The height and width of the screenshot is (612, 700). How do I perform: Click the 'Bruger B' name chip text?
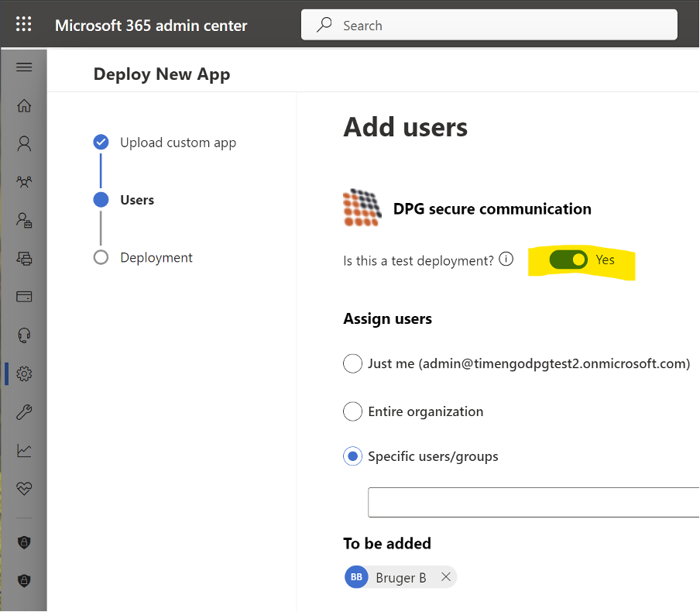tap(401, 578)
